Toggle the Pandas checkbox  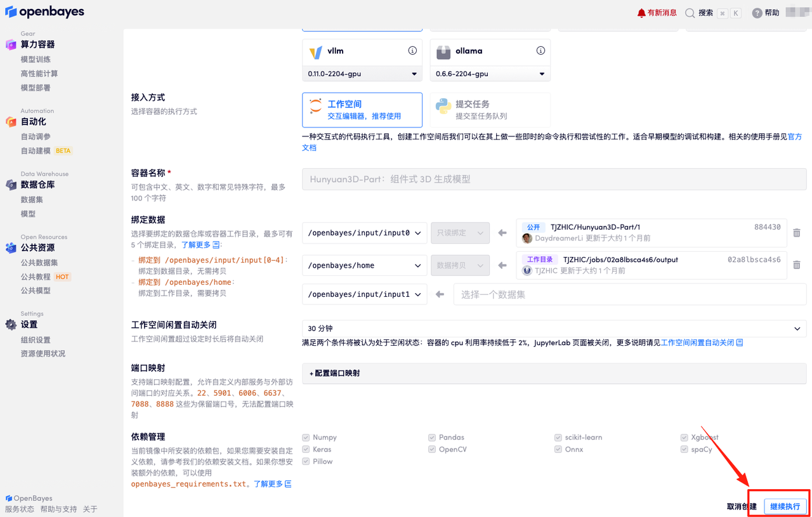coord(432,438)
